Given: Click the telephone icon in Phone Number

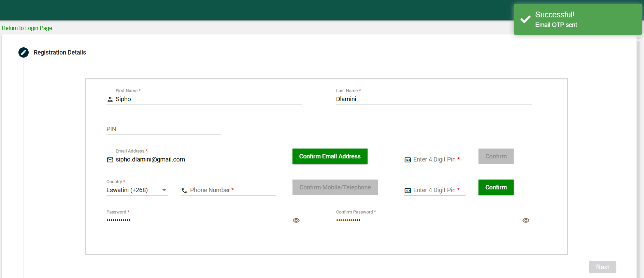Looking at the screenshot, I should tap(184, 190).
